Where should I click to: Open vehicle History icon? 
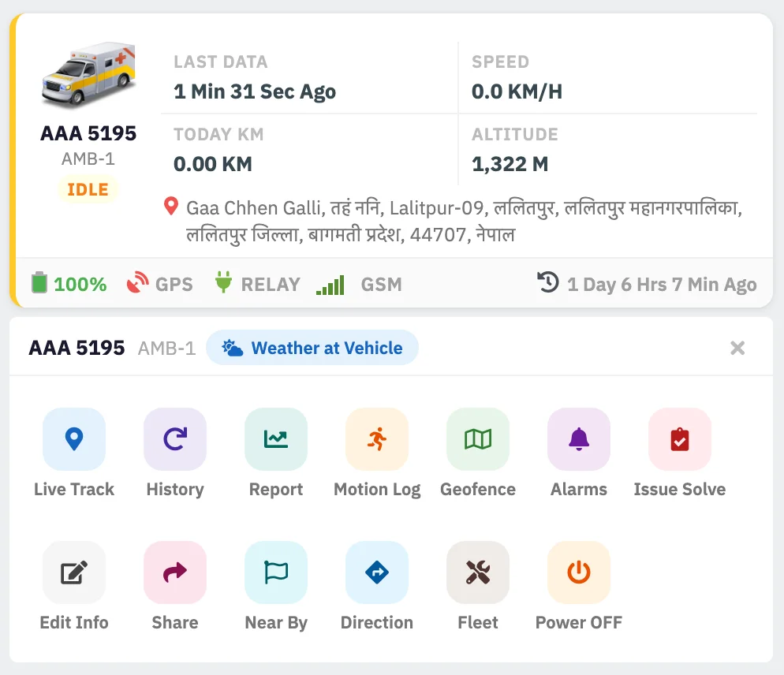click(x=175, y=439)
